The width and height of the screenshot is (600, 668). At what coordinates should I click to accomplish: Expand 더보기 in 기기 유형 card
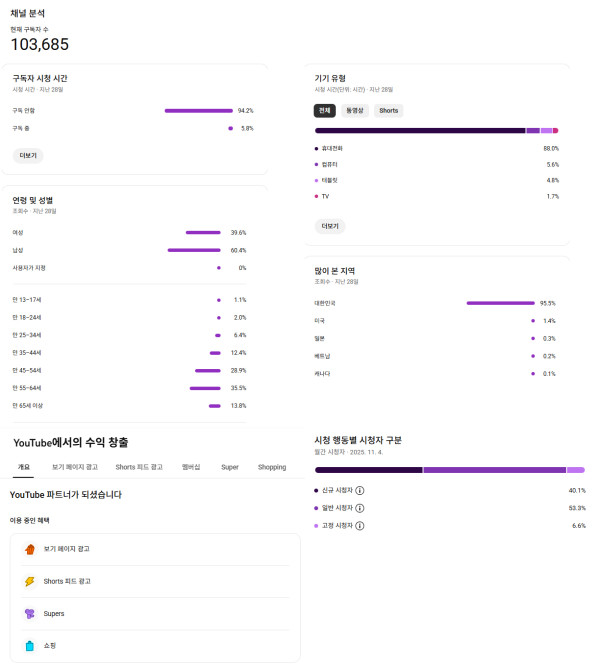coord(329,226)
